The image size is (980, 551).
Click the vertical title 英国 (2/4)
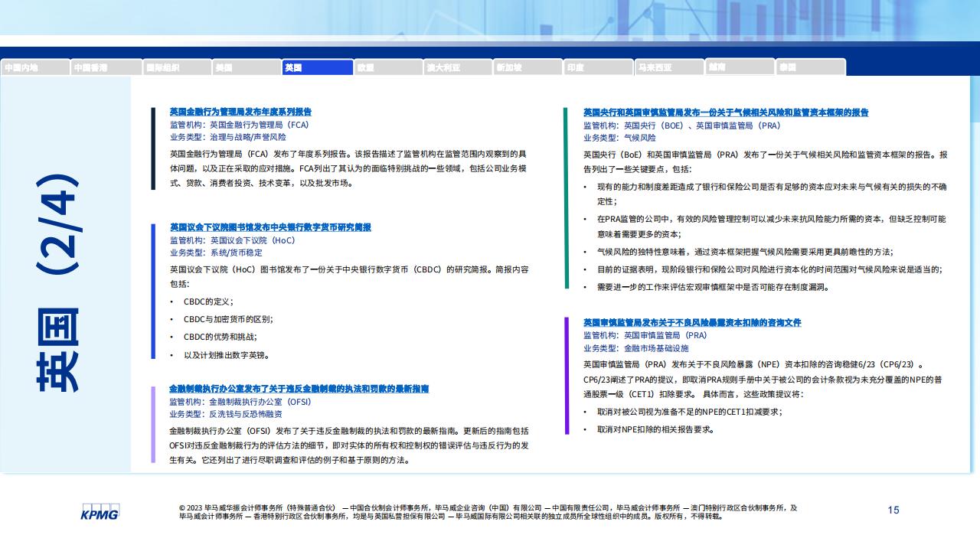coord(57,283)
